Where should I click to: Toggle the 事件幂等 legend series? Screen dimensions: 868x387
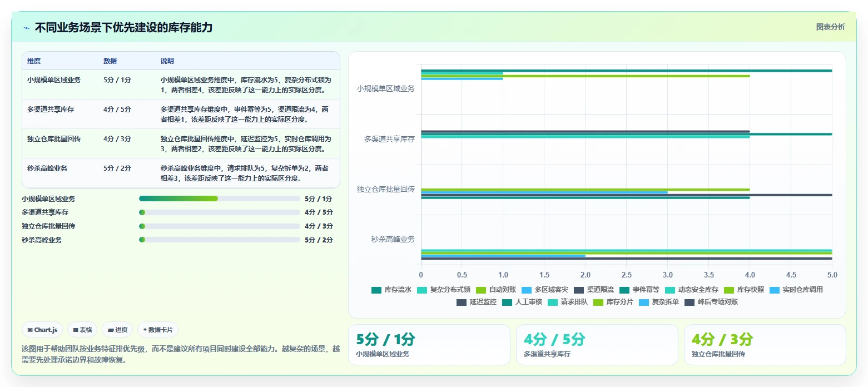pyautogui.click(x=639, y=290)
